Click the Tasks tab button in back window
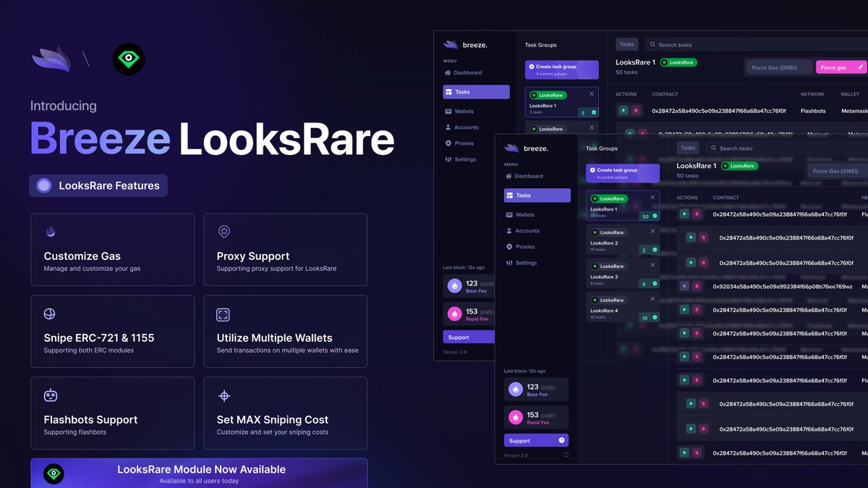868x488 pixels. pyautogui.click(x=627, y=44)
